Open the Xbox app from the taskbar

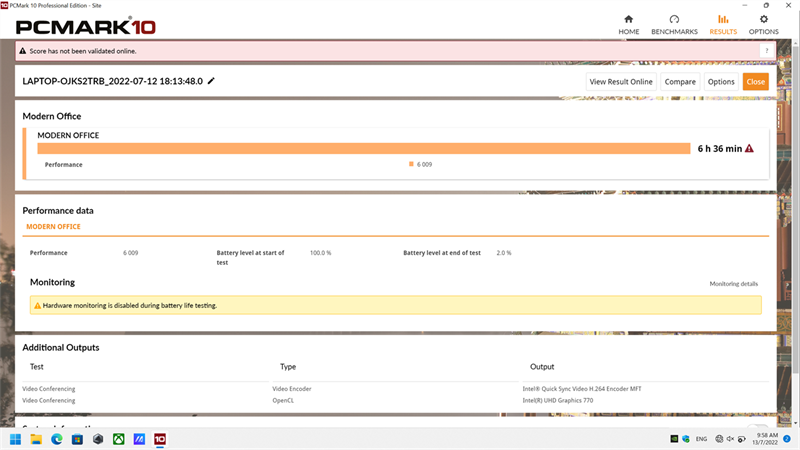coord(118,439)
